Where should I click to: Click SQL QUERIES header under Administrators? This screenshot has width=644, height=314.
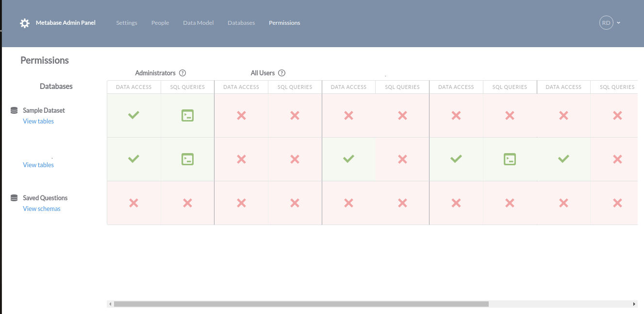187,87
